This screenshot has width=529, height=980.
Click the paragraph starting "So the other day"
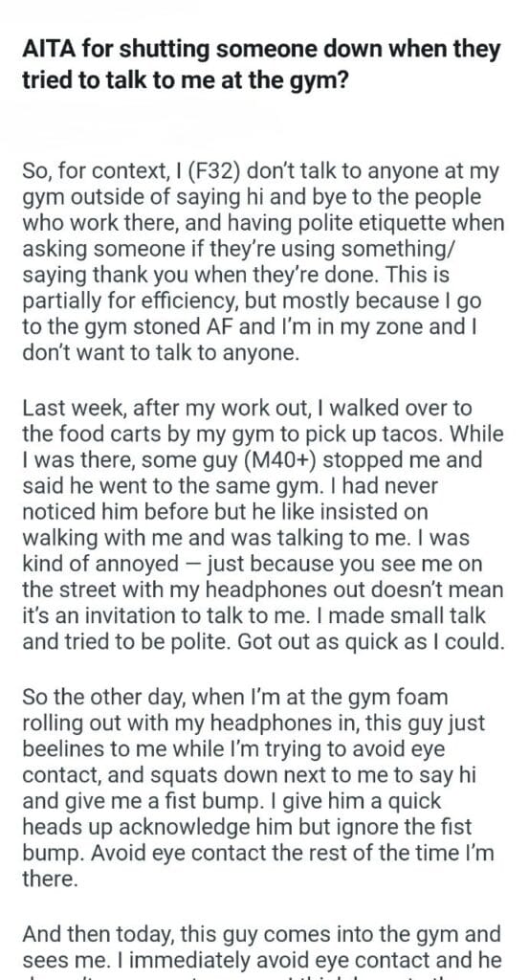(x=258, y=789)
